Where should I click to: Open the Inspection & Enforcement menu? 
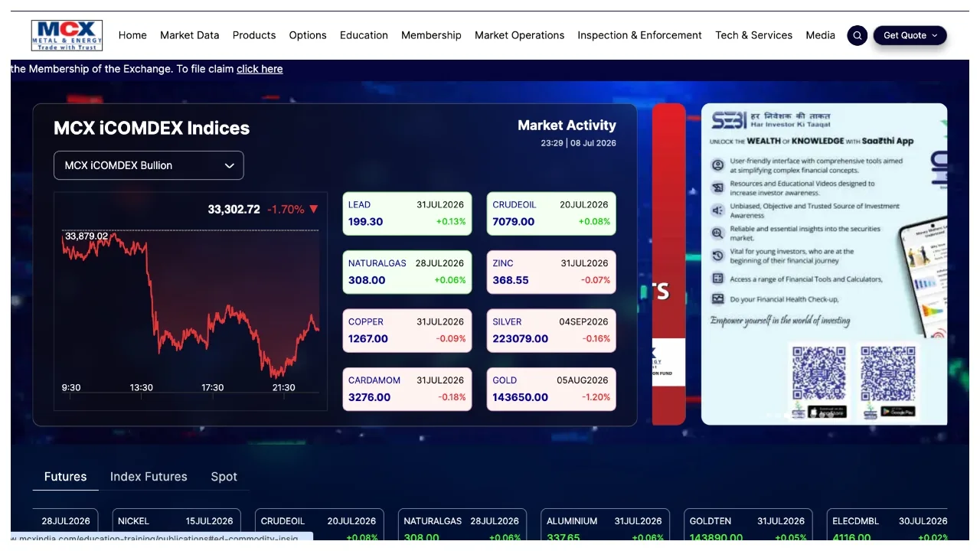639,35
